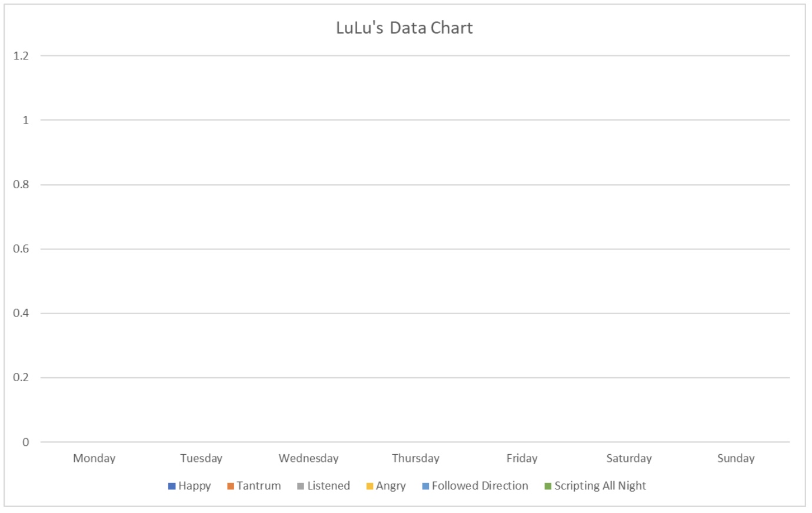Click the green Scripting All Night swatch

548,486
